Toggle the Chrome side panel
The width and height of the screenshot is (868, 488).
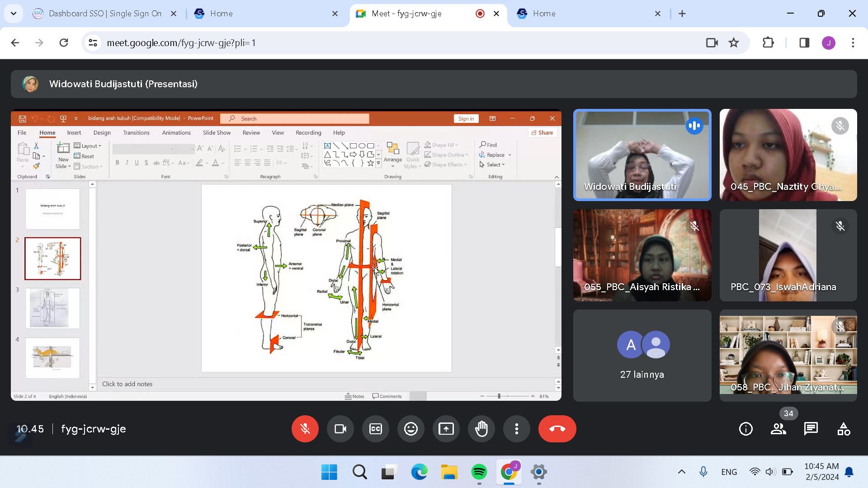[x=804, y=42]
